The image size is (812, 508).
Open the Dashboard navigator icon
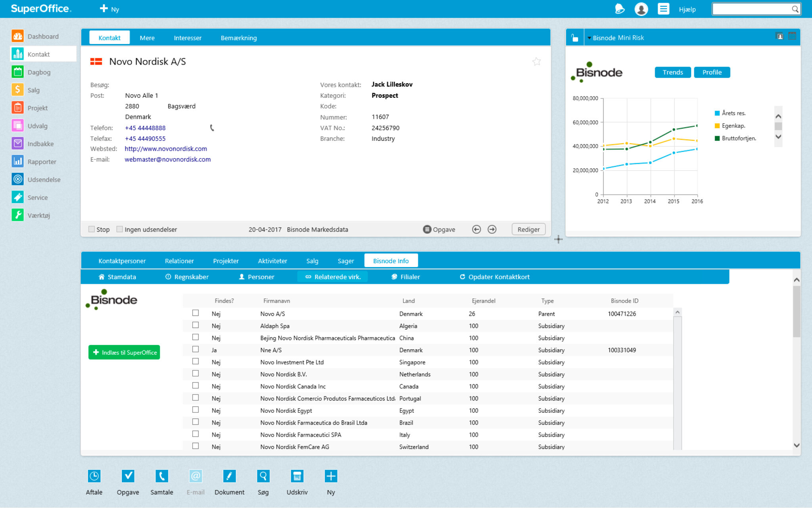18,36
